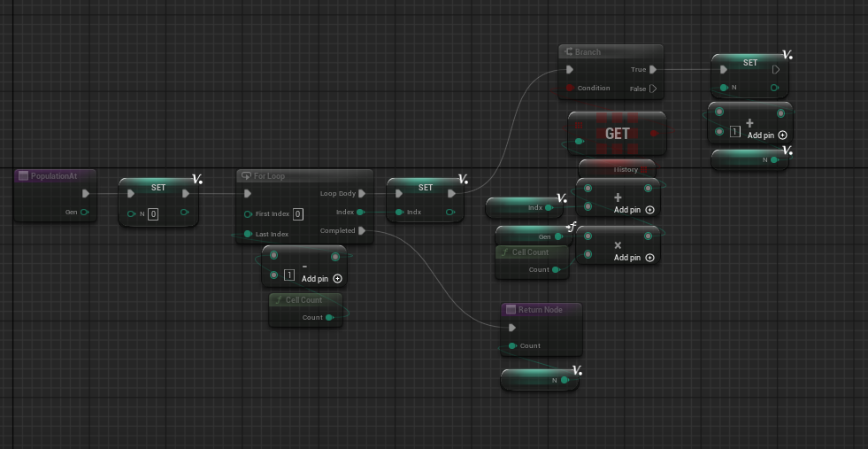
Task: Click the Branch Condition pin
Action: [x=570, y=89]
